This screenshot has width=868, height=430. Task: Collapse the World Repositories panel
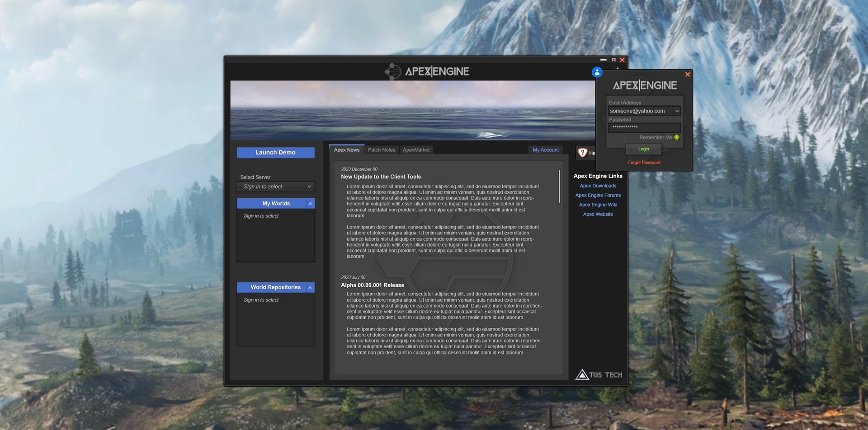point(310,288)
